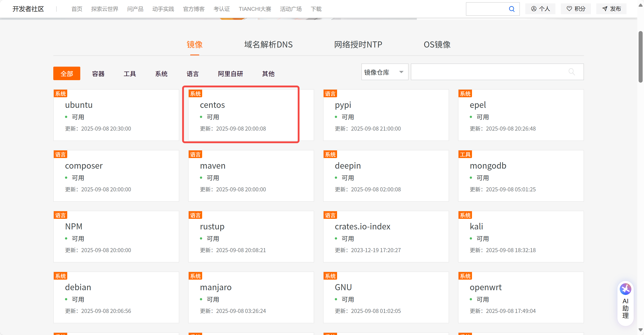644x335 pixels.
Task: Open the deepin mirror card
Action: (x=386, y=176)
